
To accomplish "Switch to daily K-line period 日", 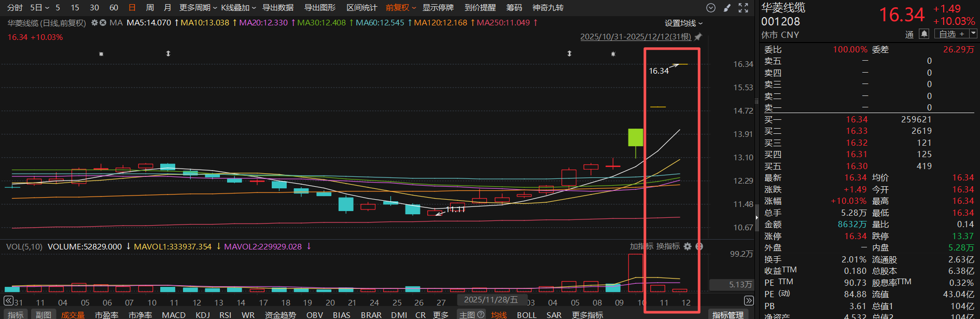I will (132, 8).
